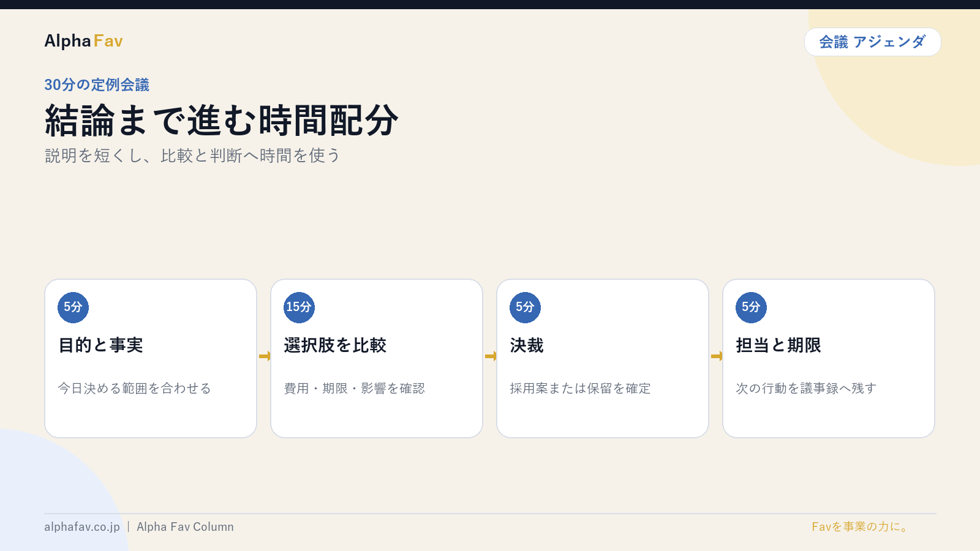Click the footer text Alpha Fav Column

point(185,527)
